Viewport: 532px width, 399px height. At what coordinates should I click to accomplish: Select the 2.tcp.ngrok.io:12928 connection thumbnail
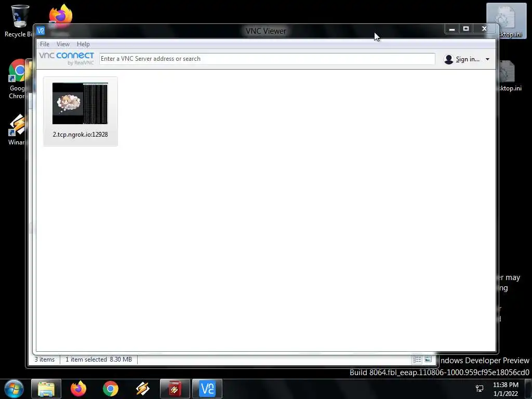click(80, 103)
